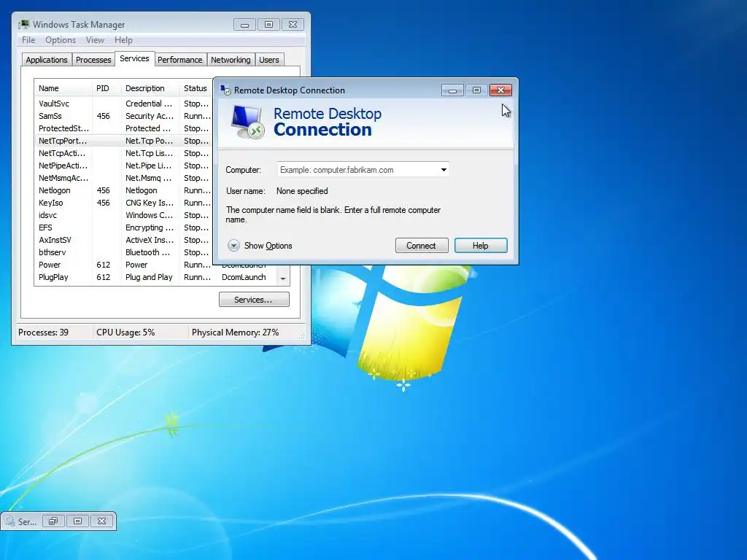Screen dimensions: 747x560
Task: Switch to the Performance tab
Action: pyautogui.click(x=180, y=60)
